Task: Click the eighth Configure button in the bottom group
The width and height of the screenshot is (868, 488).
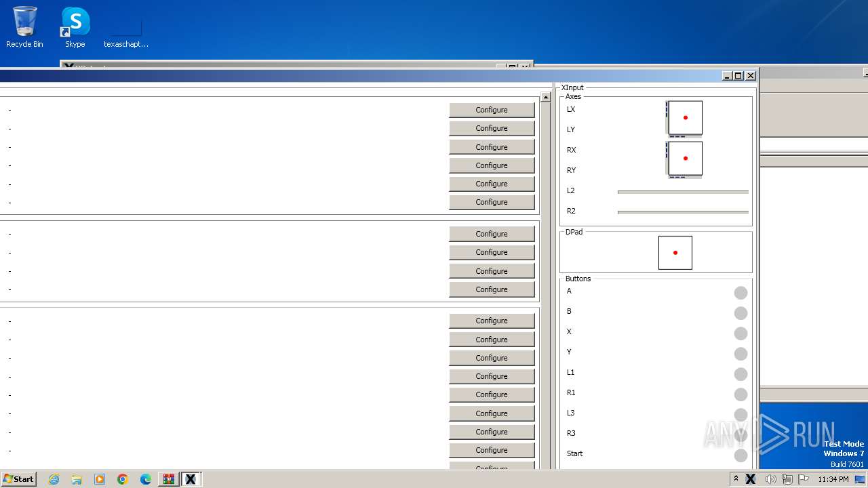Action: coord(492,450)
